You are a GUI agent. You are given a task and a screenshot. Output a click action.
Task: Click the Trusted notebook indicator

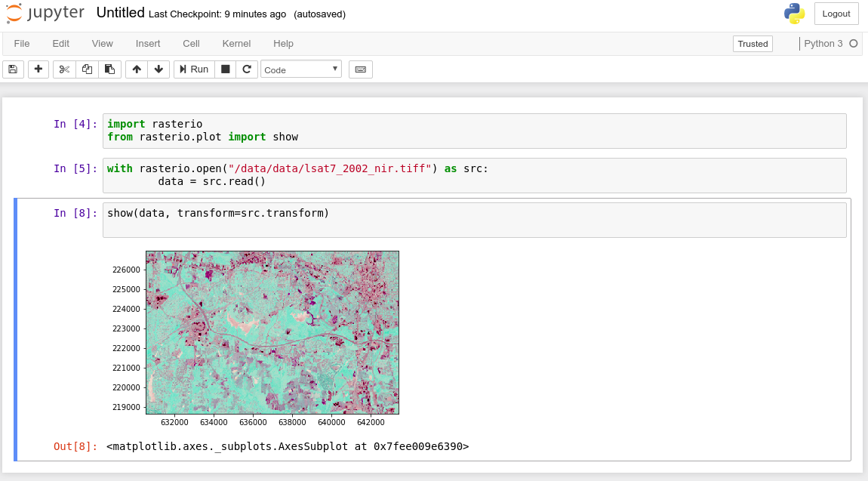(x=752, y=44)
